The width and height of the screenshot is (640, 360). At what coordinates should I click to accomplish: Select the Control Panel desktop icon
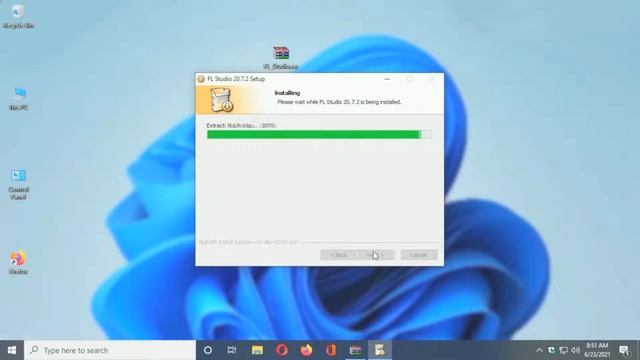18,184
